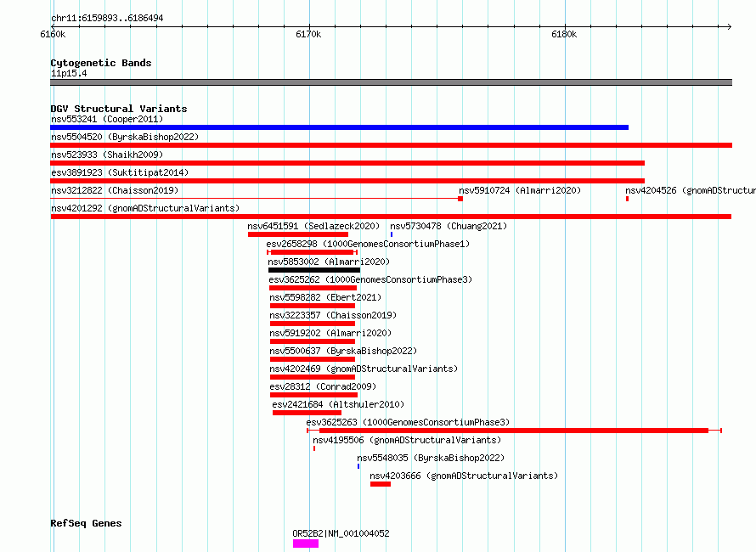
Task: Open esv3891923 (Suktitipat2014) variant label
Action: click(x=120, y=172)
